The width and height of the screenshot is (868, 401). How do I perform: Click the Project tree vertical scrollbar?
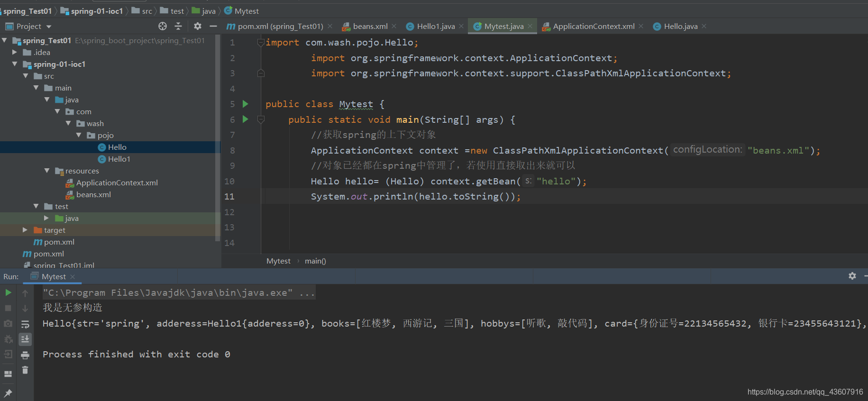pyautogui.click(x=218, y=137)
